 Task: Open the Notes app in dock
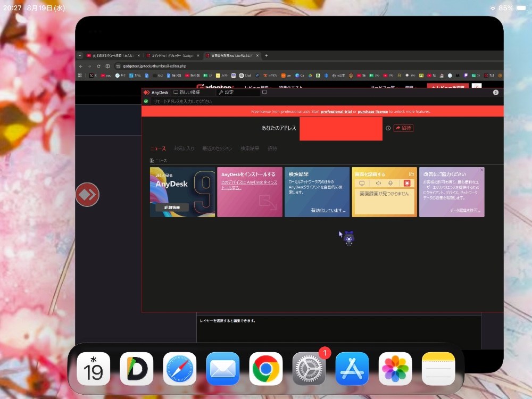(438, 369)
